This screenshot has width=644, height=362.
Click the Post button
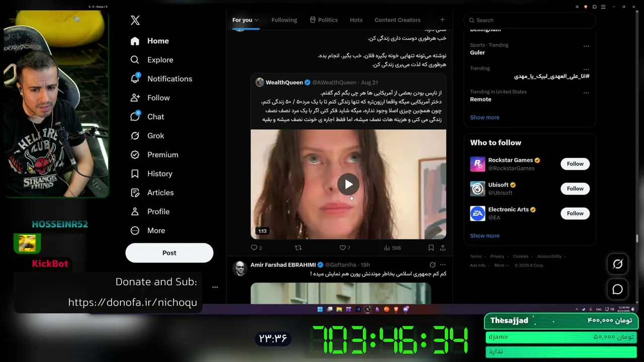169,253
